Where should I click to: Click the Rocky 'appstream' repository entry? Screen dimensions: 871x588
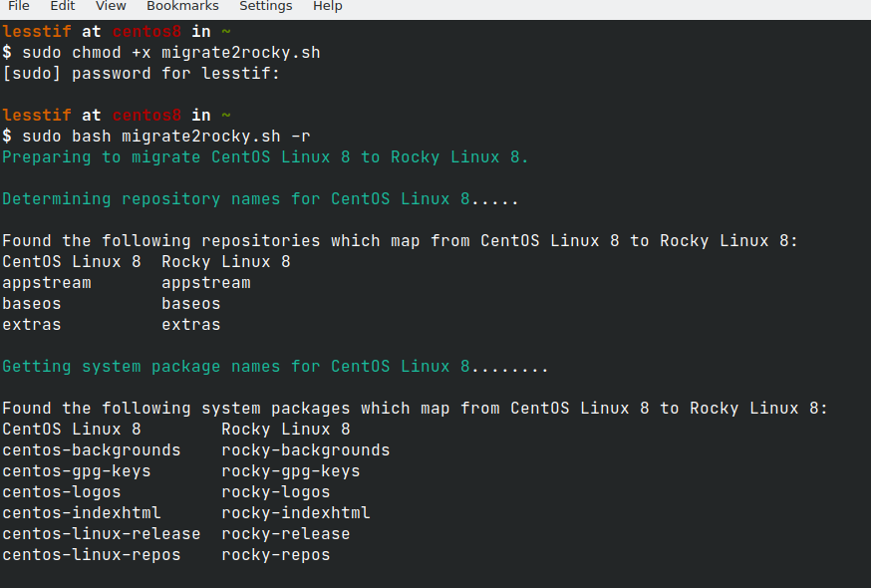(x=206, y=283)
